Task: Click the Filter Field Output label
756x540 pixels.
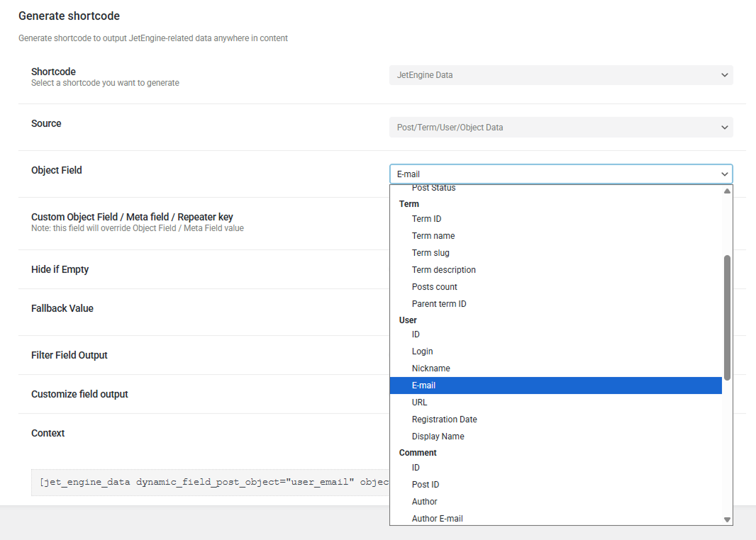Action: 70,355
